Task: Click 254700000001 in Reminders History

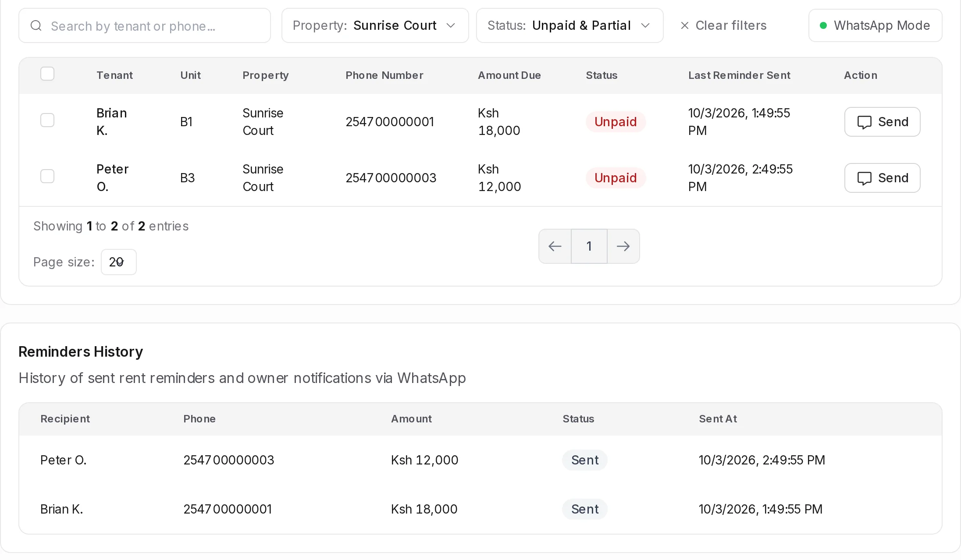Action: click(x=228, y=509)
